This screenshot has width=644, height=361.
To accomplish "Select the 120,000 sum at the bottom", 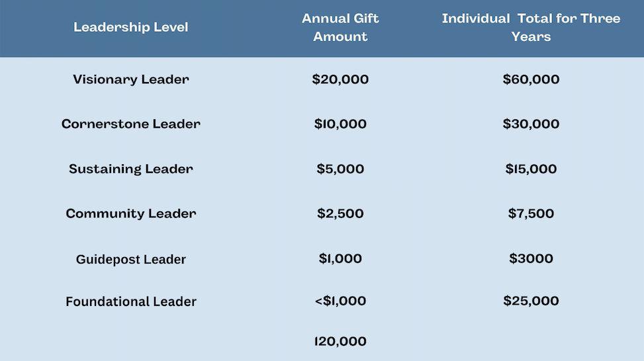I will click(x=340, y=341).
